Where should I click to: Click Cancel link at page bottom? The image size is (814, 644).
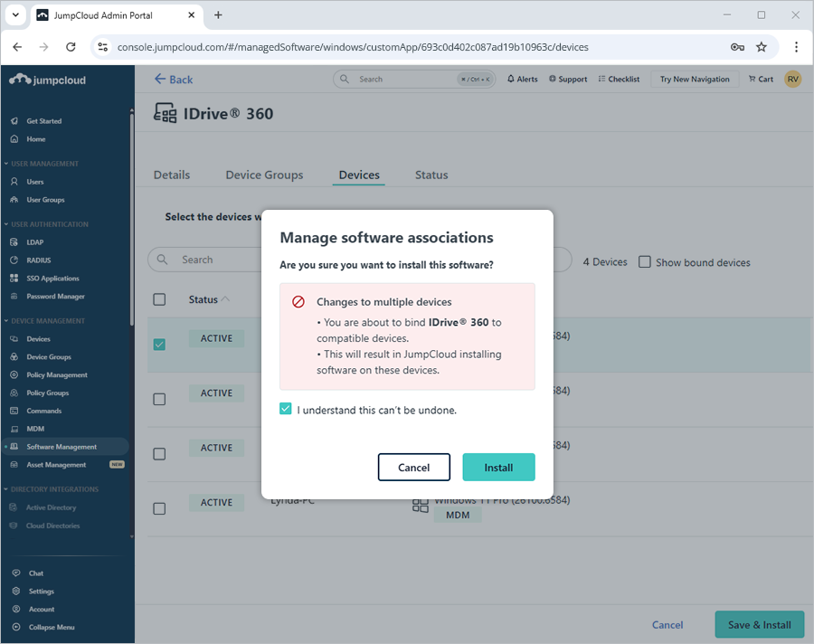667,625
